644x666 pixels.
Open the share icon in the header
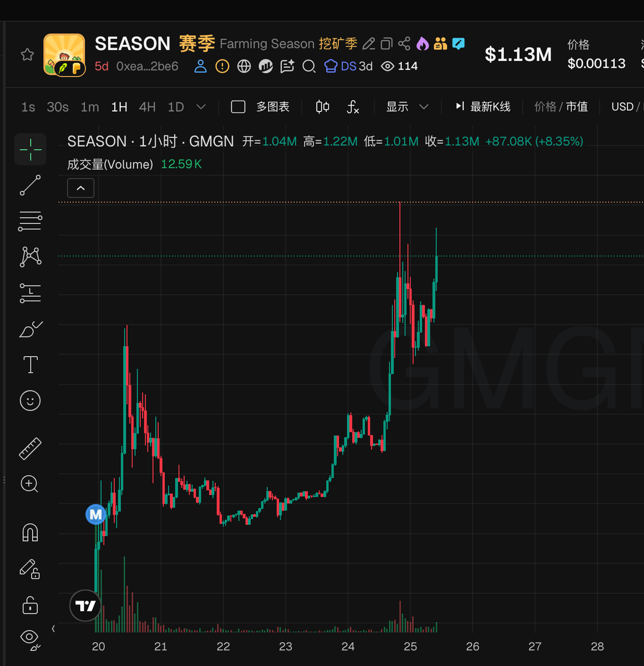click(404, 44)
